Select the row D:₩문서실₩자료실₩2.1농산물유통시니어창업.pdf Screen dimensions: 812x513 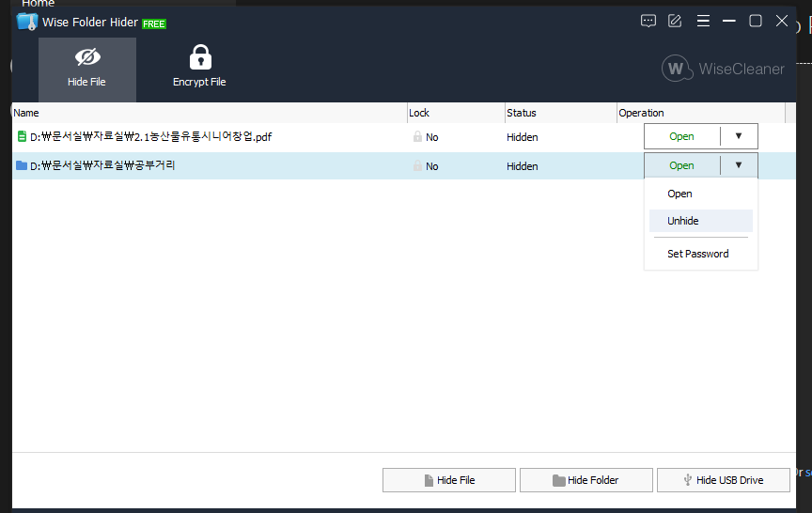pyautogui.click(x=404, y=136)
